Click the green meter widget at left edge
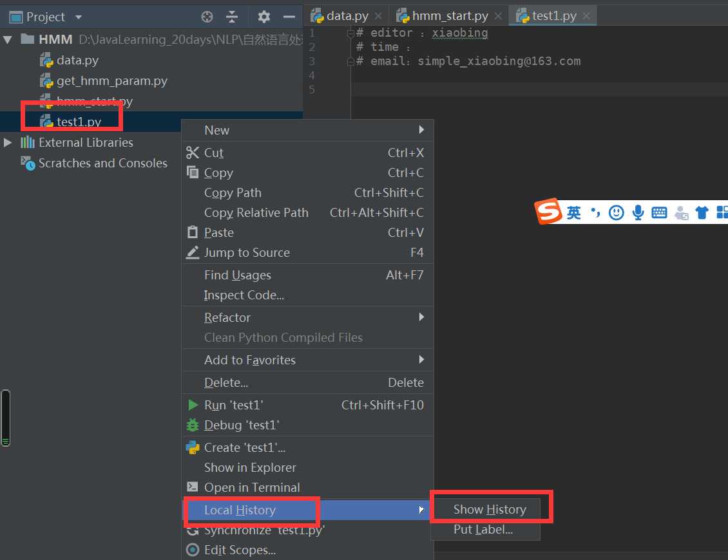 coord(6,418)
